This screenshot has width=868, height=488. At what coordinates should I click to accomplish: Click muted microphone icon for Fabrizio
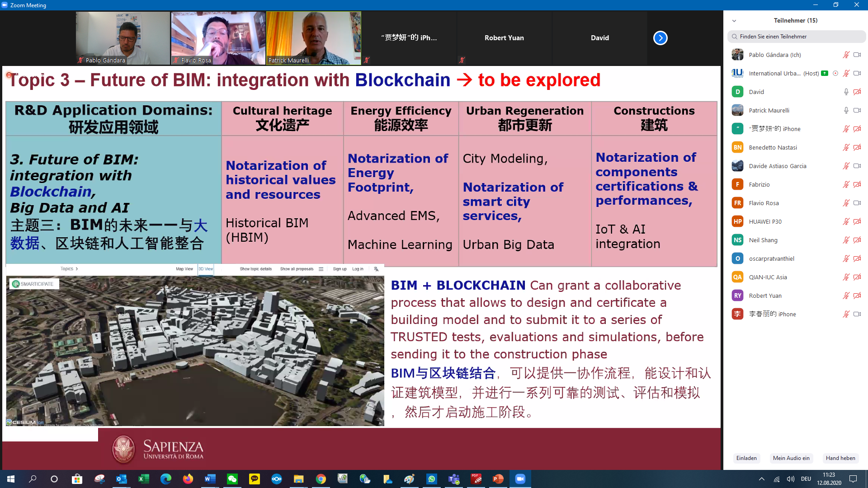(846, 184)
